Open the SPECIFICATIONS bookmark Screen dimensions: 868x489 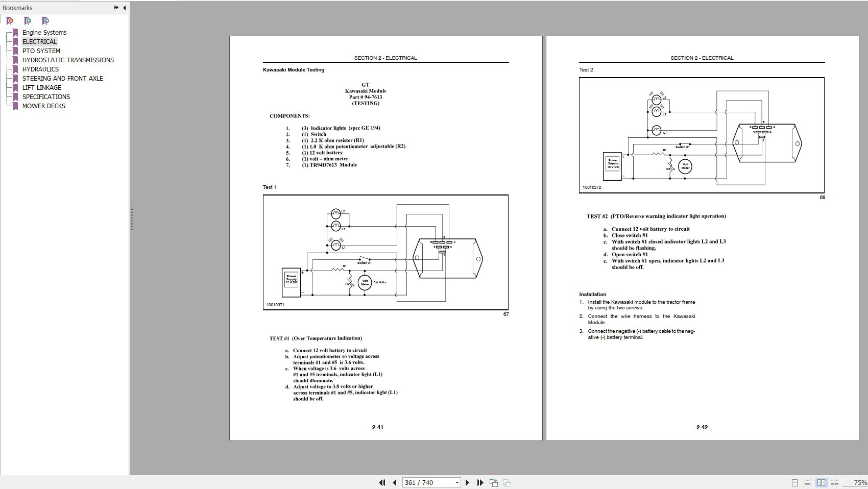46,96
